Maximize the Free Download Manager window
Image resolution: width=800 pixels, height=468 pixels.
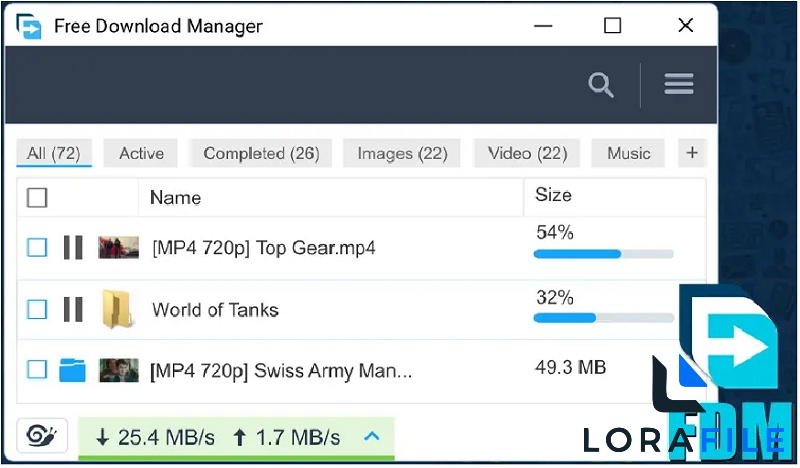612,26
